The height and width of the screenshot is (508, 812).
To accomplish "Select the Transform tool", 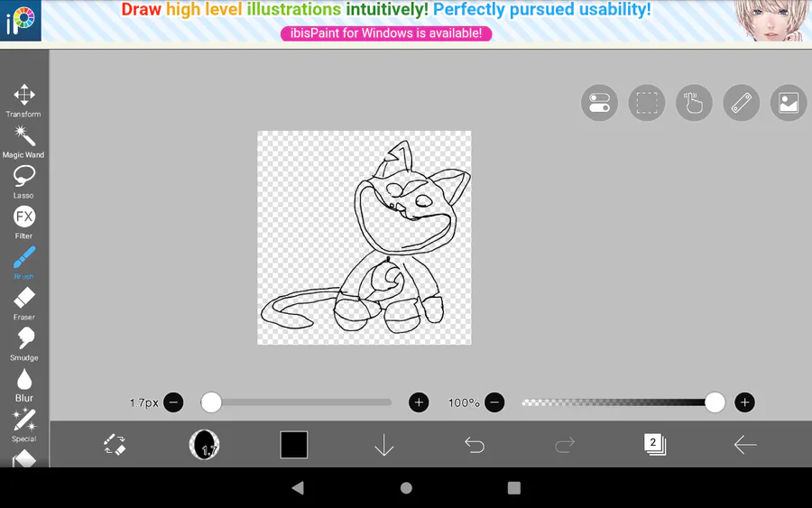I will coord(23,100).
